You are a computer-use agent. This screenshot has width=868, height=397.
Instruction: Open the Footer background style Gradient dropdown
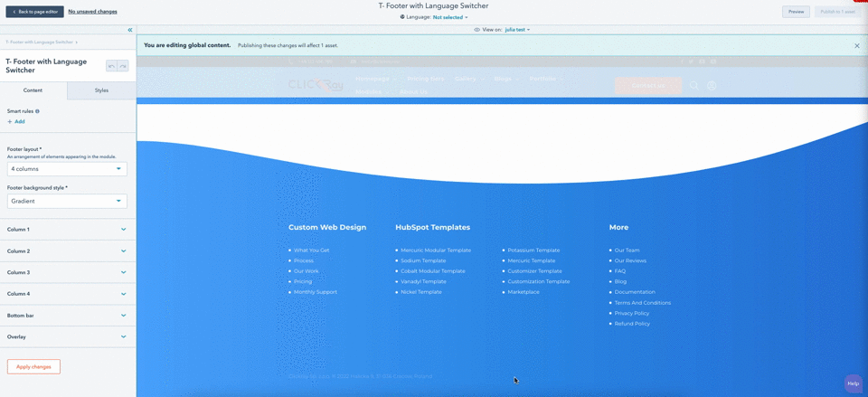pos(67,201)
